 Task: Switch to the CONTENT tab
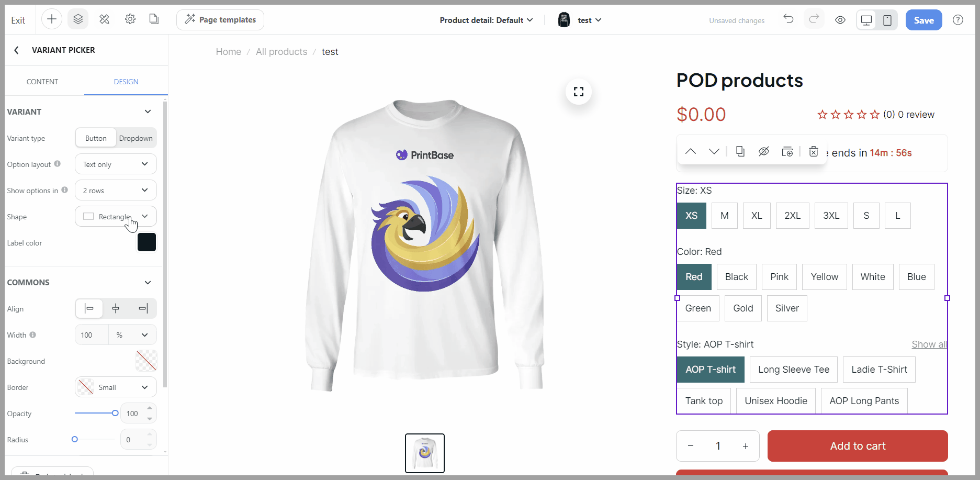click(42, 82)
